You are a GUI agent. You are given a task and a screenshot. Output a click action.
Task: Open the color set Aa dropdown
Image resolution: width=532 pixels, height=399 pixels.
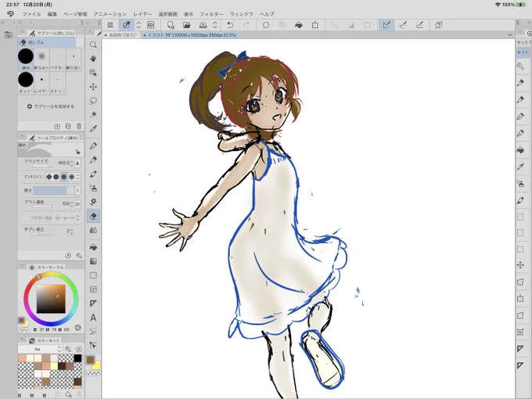click(x=40, y=349)
